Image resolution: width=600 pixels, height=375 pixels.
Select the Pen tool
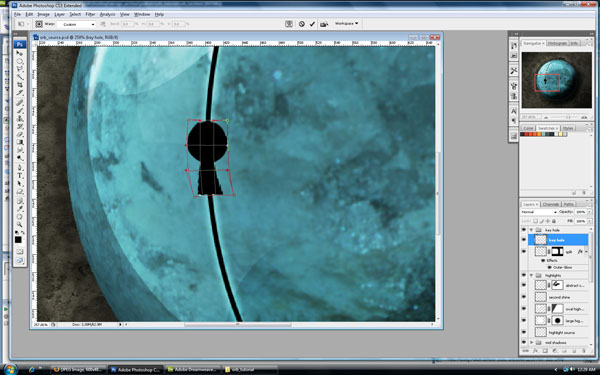20,167
